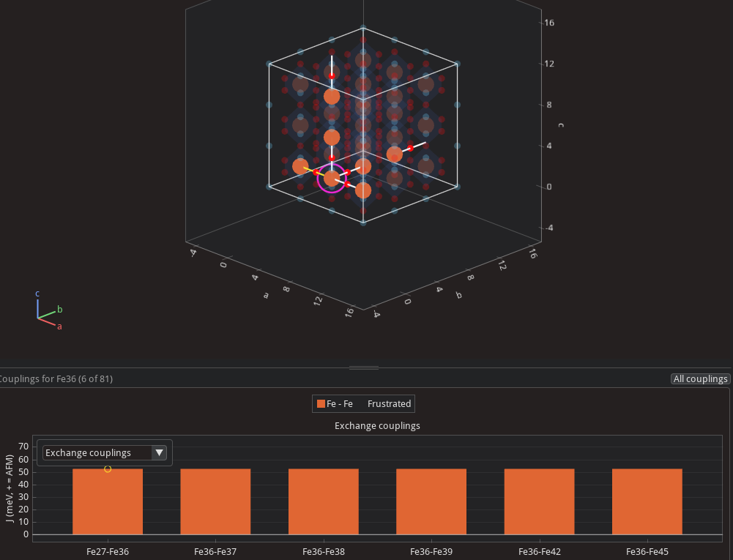Click the Fe36-Fe38 axis label
733x560 pixels.
click(x=324, y=552)
